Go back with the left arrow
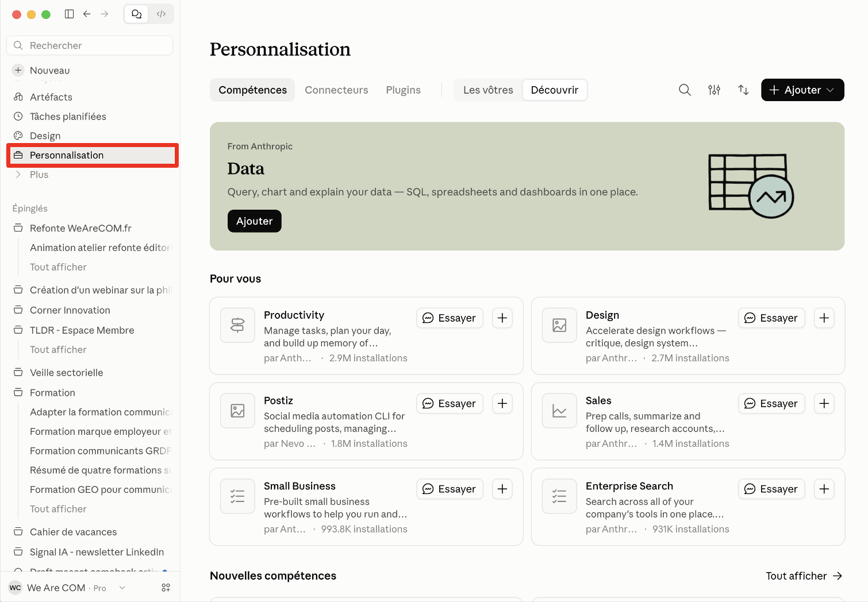This screenshot has width=868, height=602. pos(87,14)
